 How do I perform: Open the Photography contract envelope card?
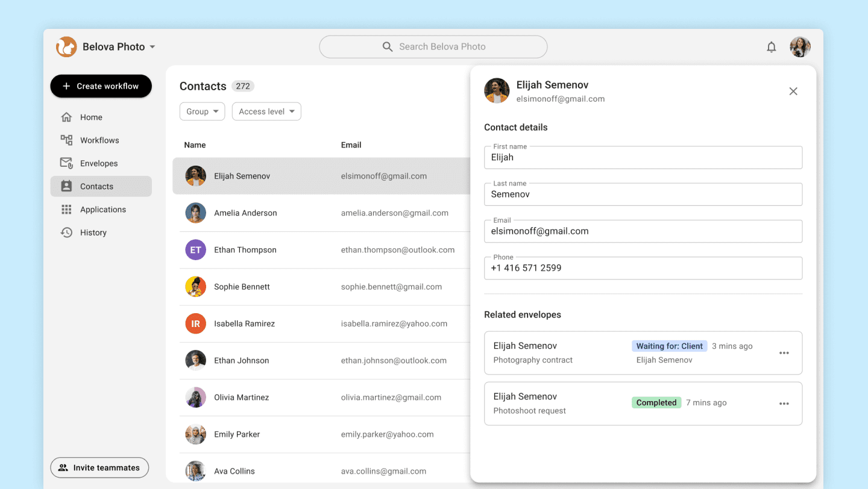(x=643, y=353)
